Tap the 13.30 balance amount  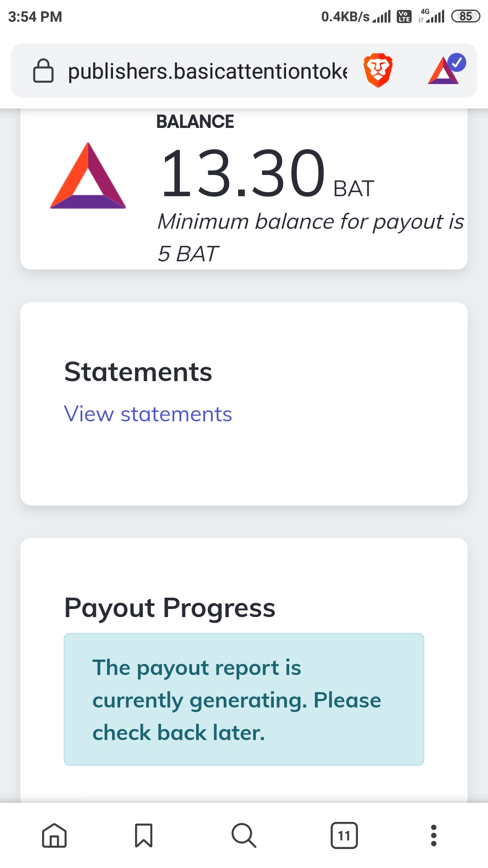click(x=243, y=174)
